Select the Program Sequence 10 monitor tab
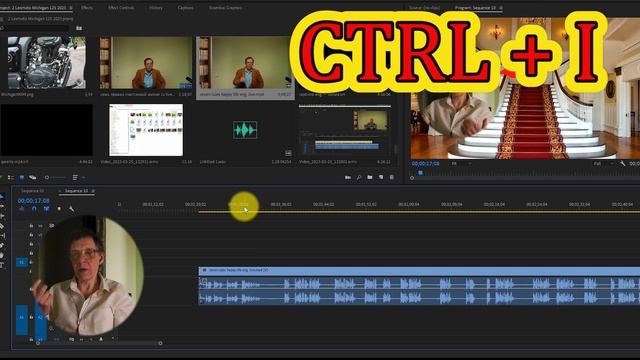 tap(475, 8)
